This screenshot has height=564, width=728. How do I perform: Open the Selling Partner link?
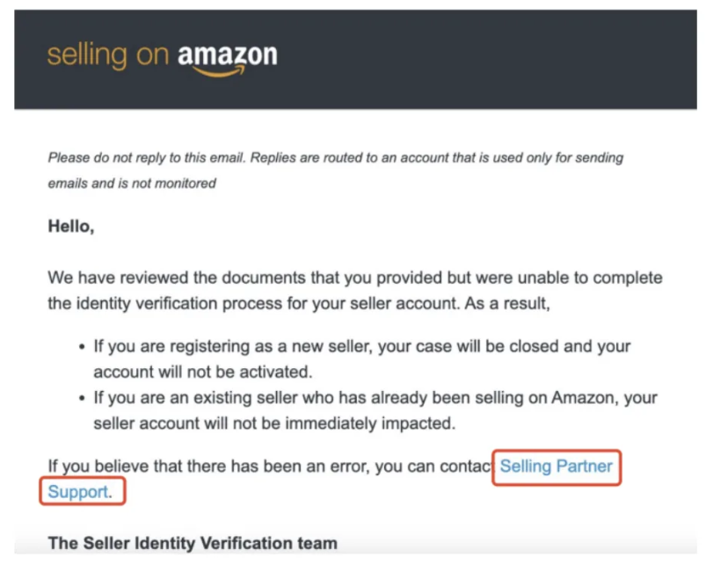(557, 466)
